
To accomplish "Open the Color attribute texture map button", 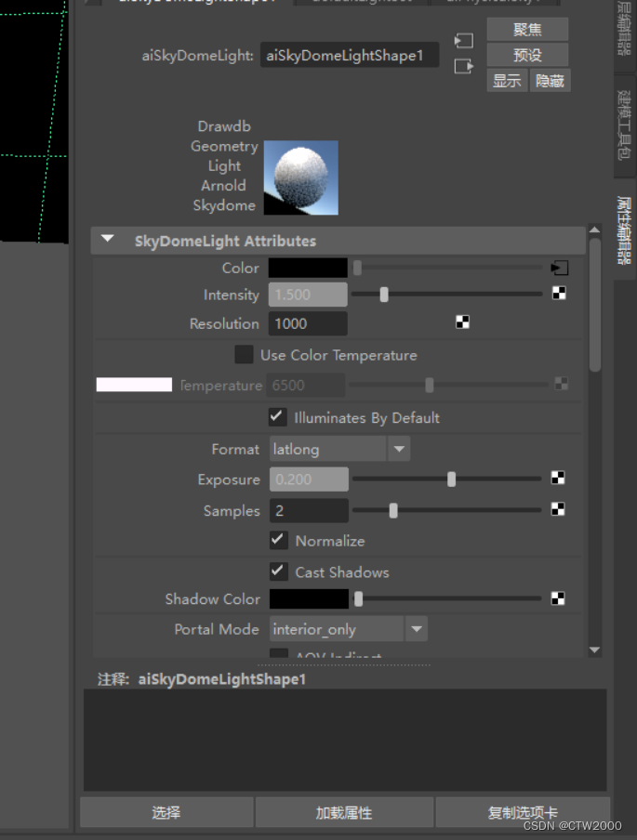I will [559, 268].
